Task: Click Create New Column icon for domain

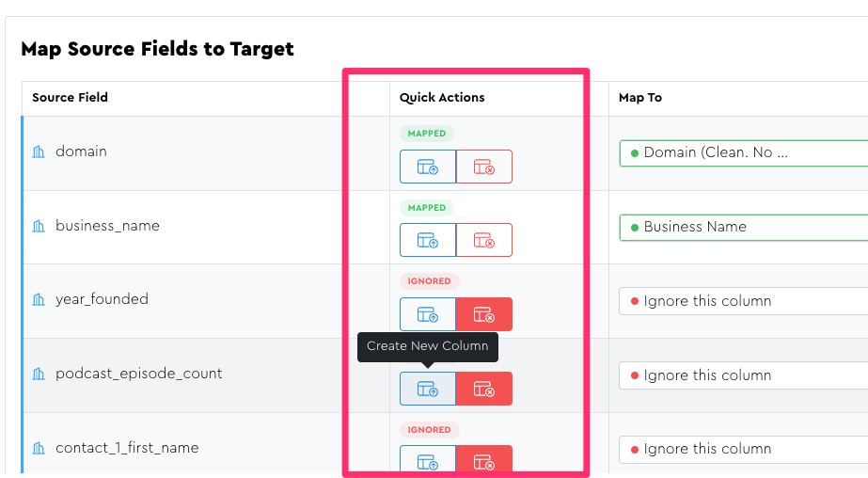Action: (x=428, y=167)
